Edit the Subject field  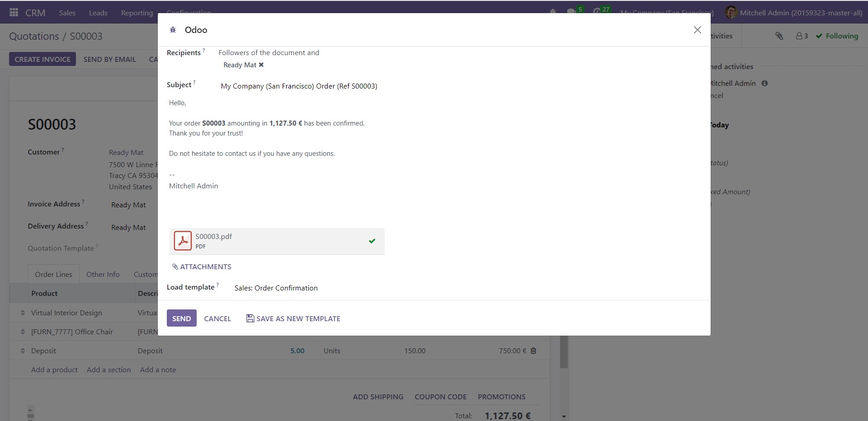461,86
